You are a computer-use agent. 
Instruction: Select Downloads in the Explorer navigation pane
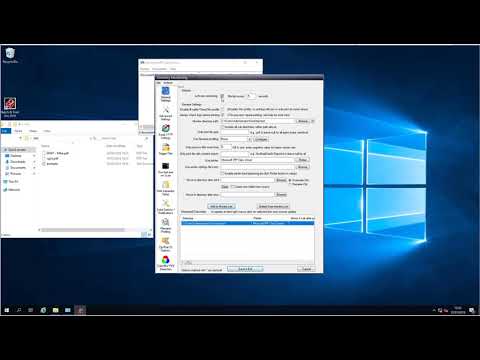(18, 162)
